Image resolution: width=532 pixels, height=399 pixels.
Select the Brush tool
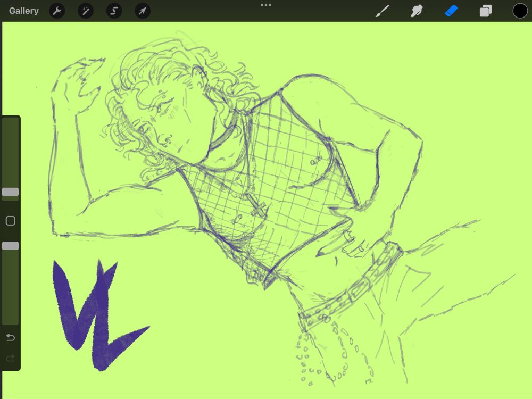click(383, 11)
